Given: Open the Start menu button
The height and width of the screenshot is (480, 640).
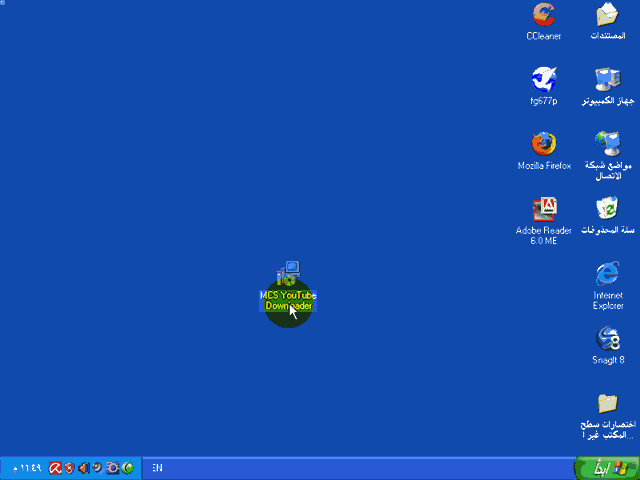Looking at the screenshot, I should 605,468.
